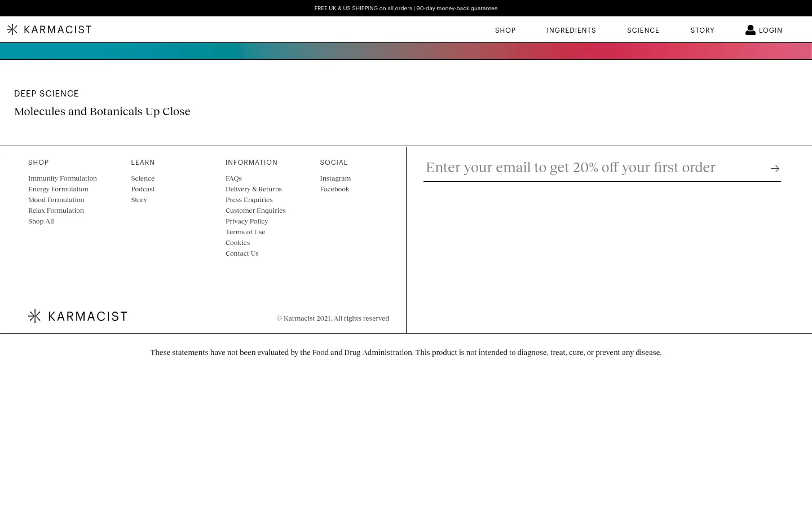Click the INFORMATION footer column heading
The image size is (812, 508).
point(251,163)
